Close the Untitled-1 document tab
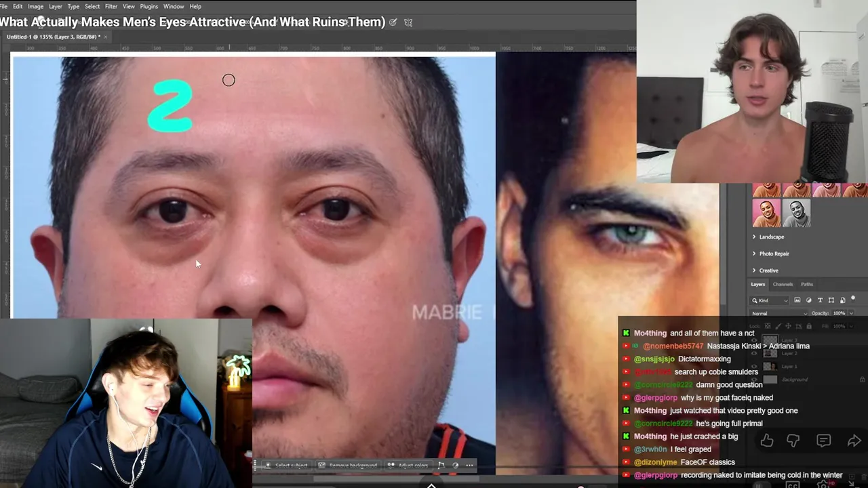The width and height of the screenshot is (868, 488). click(106, 37)
